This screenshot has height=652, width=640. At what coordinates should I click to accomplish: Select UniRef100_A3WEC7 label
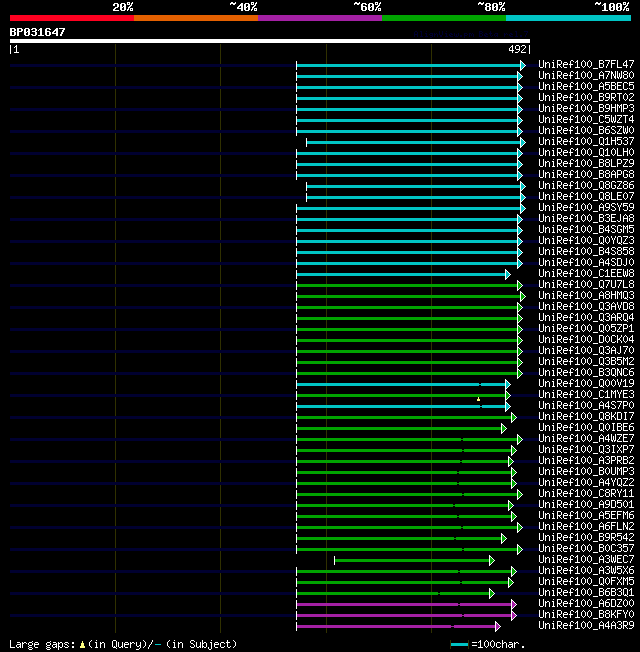[x=586, y=560]
